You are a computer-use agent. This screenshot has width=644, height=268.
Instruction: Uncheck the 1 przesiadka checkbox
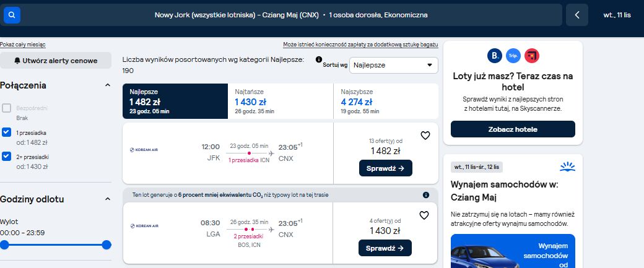(7, 132)
